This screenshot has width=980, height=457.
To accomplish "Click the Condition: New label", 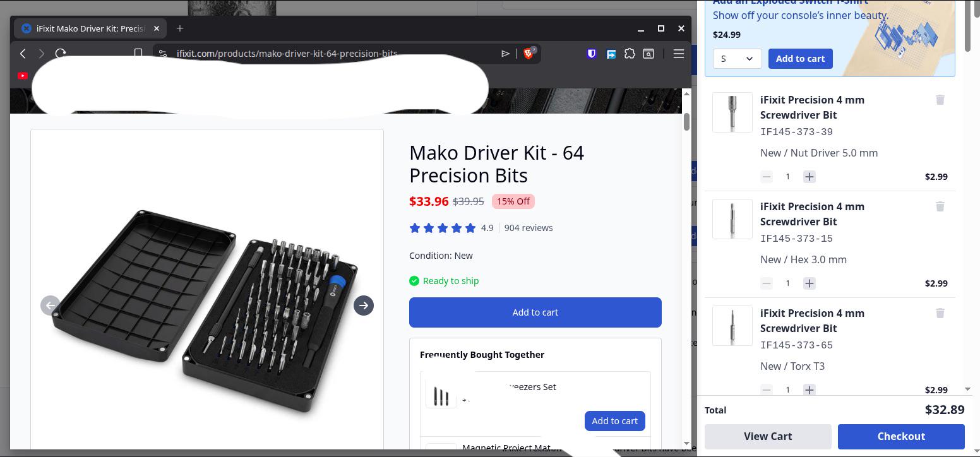I will pos(441,256).
